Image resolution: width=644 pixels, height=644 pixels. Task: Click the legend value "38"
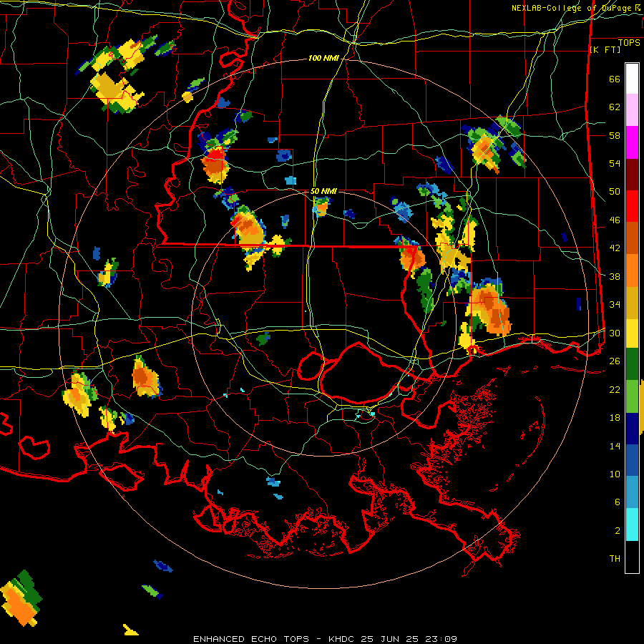click(x=615, y=276)
